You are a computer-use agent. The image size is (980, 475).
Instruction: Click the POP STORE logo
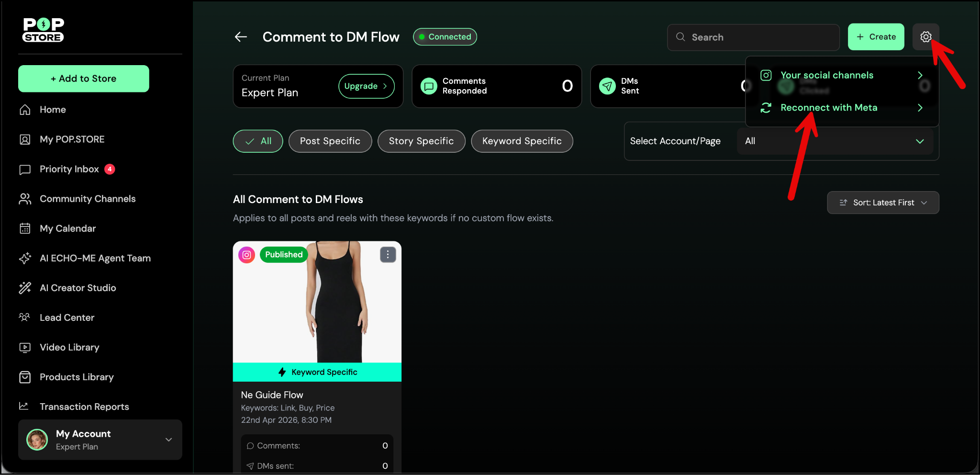[43, 30]
